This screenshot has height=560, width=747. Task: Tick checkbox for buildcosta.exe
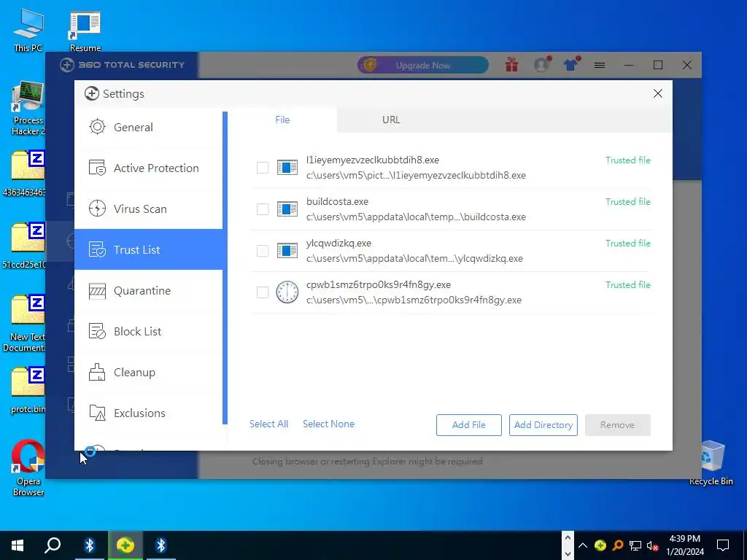click(x=263, y=209)
